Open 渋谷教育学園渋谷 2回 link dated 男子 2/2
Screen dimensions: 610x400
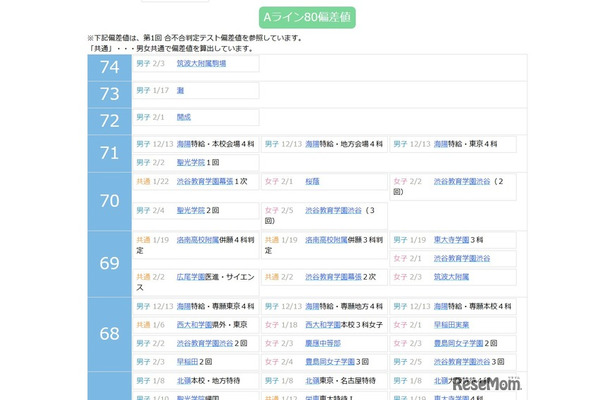(205, 344)
